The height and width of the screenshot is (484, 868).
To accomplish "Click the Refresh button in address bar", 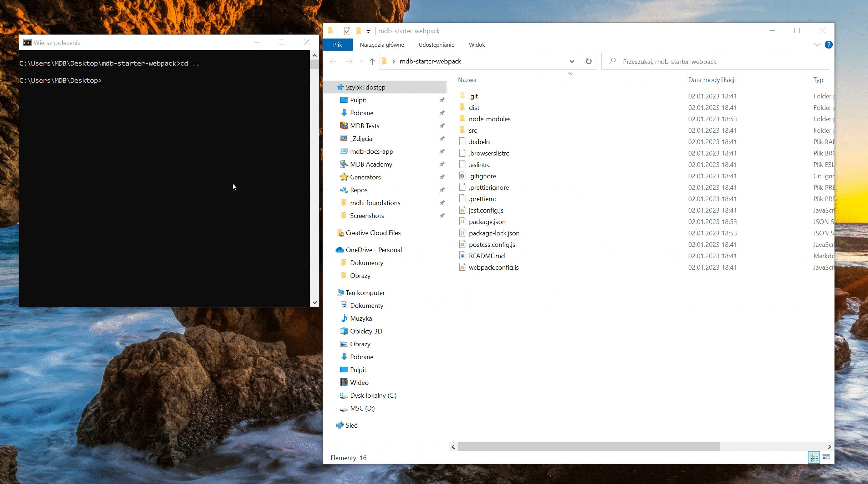I will pos(588,61).
